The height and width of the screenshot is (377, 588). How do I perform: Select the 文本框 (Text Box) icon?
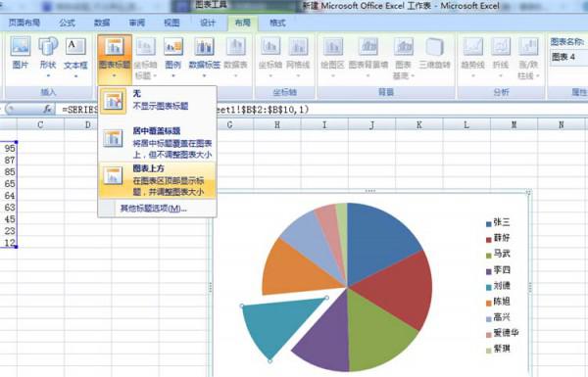(x=75, y=56)
